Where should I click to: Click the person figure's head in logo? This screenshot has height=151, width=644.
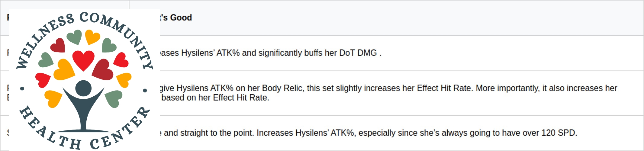pyautogui.click(x=83, y=88)
